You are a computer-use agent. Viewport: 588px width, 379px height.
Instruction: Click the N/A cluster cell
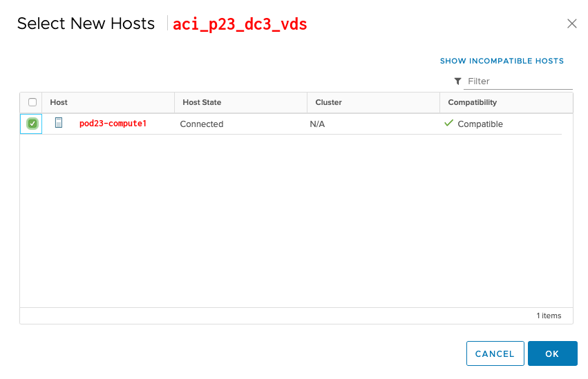coord(317,124)
